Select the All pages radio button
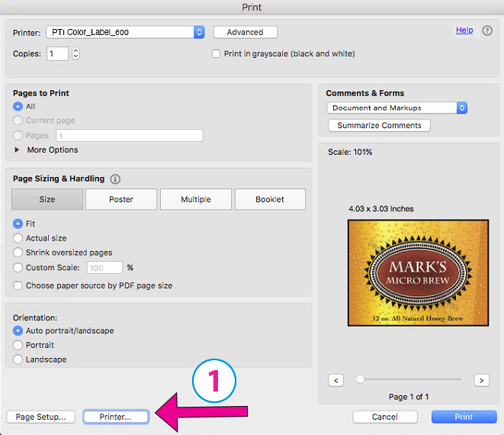The image size is (504, 435). (18, 106)
